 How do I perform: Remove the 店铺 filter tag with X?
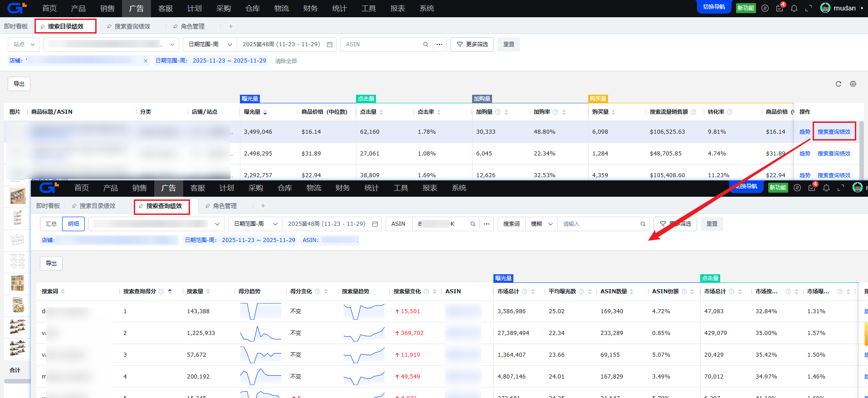point(146,61)
